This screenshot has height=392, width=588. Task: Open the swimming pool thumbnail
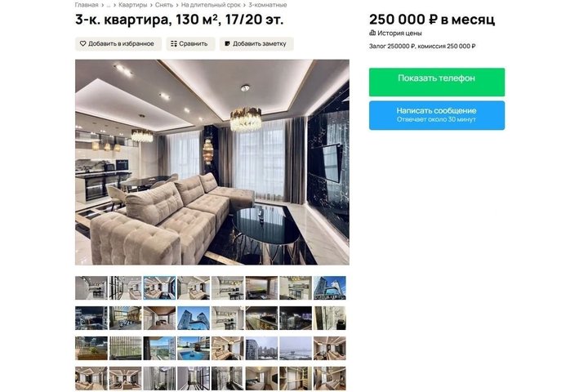(x=194, y=348)
